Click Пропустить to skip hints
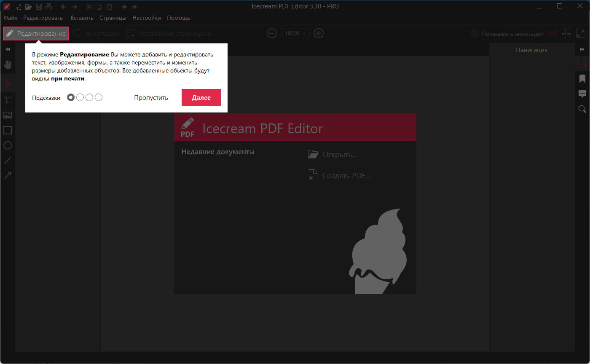This screenshot has width=590, height=364. tap(151, 98)
